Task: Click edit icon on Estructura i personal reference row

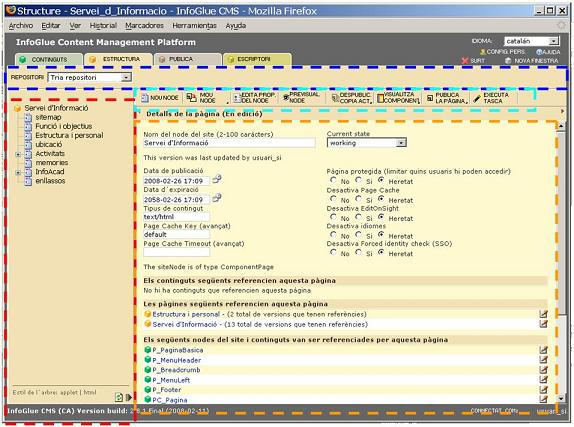Action: [x=543, y=314]
